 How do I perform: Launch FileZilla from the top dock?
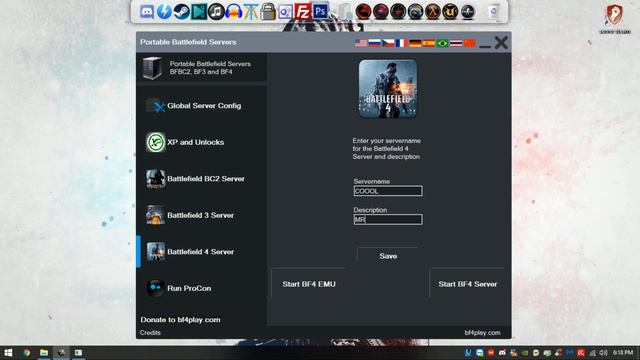click(x=302, y=11)
